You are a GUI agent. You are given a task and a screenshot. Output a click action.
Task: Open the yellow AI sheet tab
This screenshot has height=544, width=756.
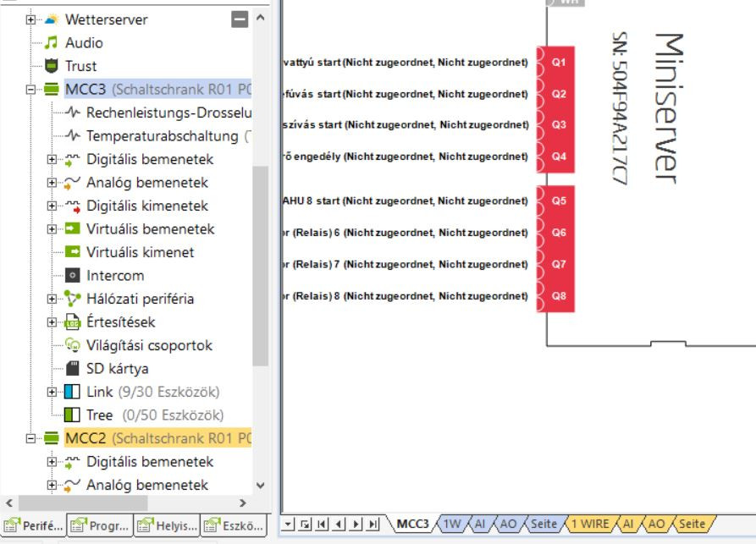pos(628,524)
